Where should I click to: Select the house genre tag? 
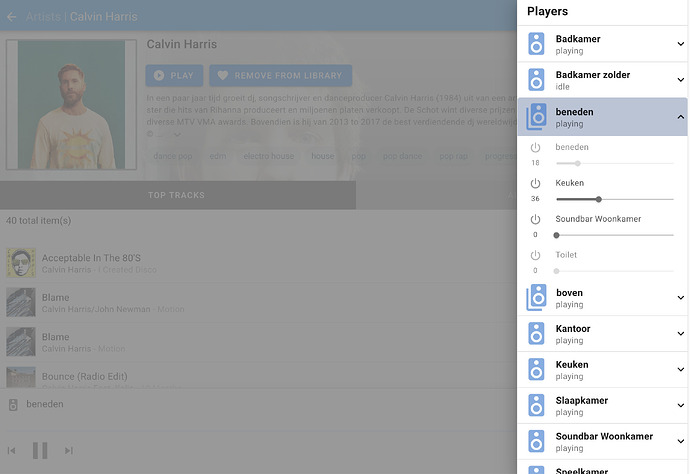pos(323,156)
